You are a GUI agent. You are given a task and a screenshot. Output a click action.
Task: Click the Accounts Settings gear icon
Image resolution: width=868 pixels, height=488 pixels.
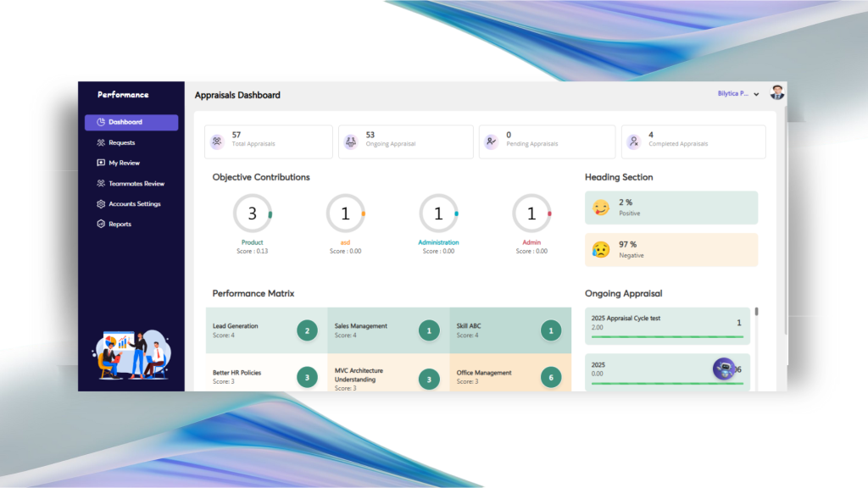101,204
